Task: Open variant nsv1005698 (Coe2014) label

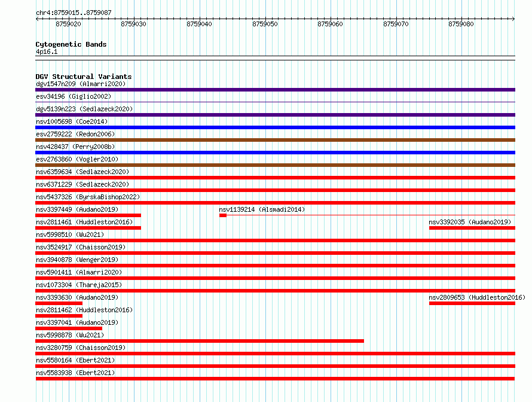Action: click(72, 121)
